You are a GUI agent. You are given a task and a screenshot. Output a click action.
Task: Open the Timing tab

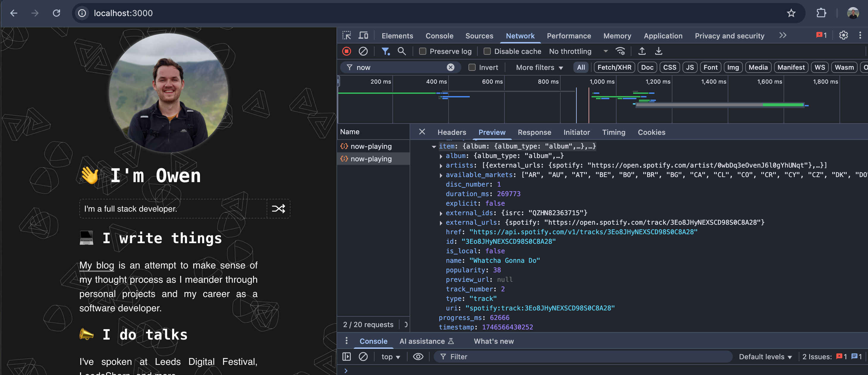click(613, 132)
